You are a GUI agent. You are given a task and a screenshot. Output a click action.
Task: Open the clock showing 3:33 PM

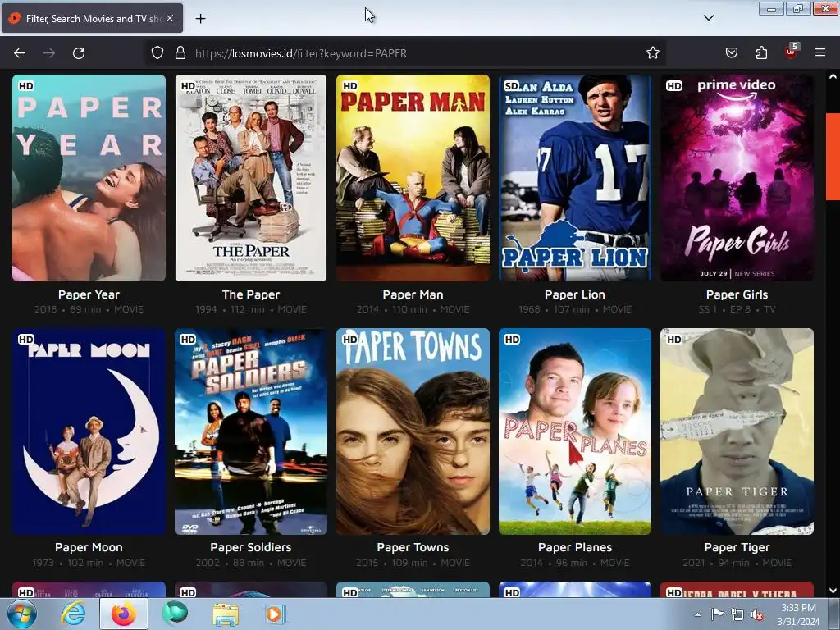(x=798, y=614)
